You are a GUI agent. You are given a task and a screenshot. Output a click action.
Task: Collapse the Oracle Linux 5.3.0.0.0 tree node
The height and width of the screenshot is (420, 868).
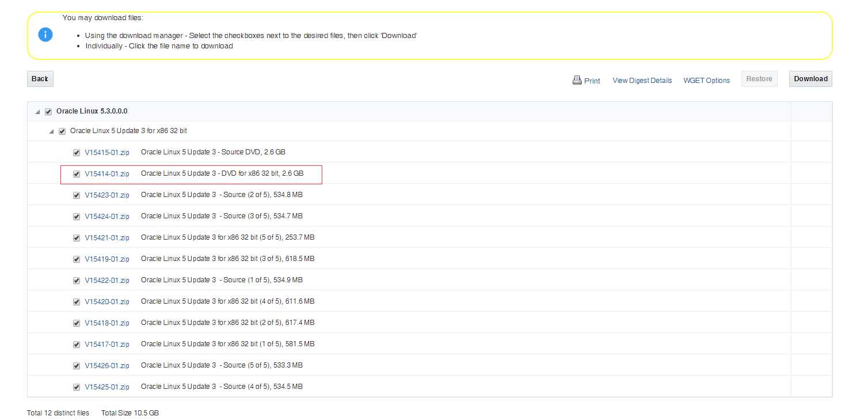(x=38, y=112)
